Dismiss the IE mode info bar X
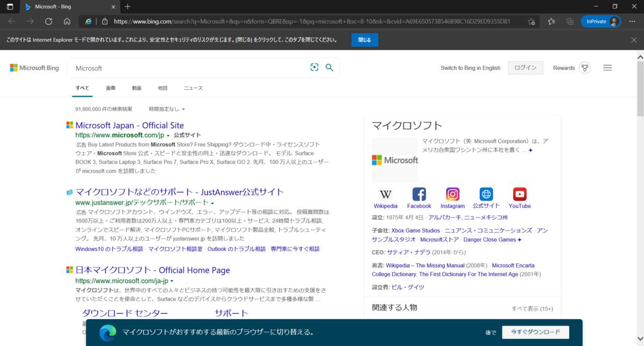This screenshot has height=346, width=644. click(634, 40)
